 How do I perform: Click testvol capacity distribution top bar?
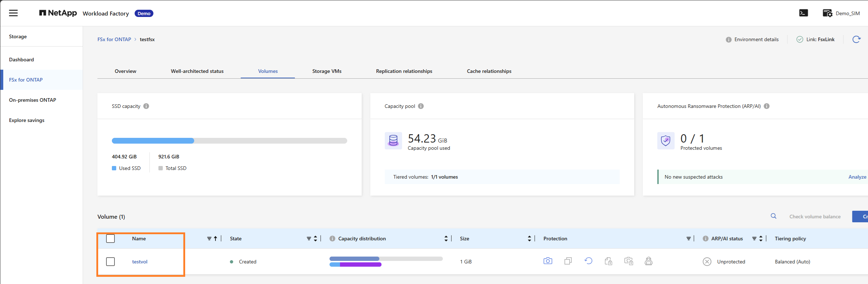(386, 258)
